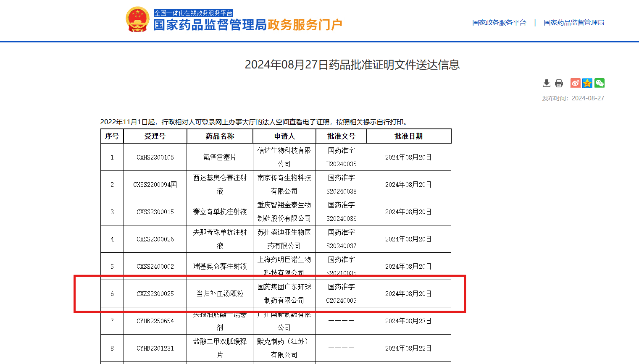Select applicant 南京传奇生物科技有限公司
The height and width of the screenshot is (364, 639).
click(284, 184)
